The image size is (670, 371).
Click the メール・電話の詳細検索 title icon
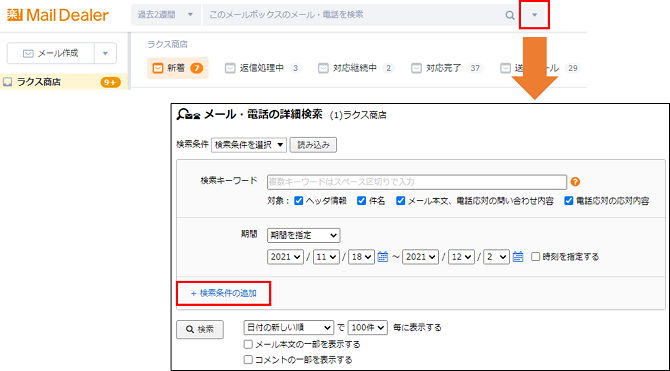188,115
